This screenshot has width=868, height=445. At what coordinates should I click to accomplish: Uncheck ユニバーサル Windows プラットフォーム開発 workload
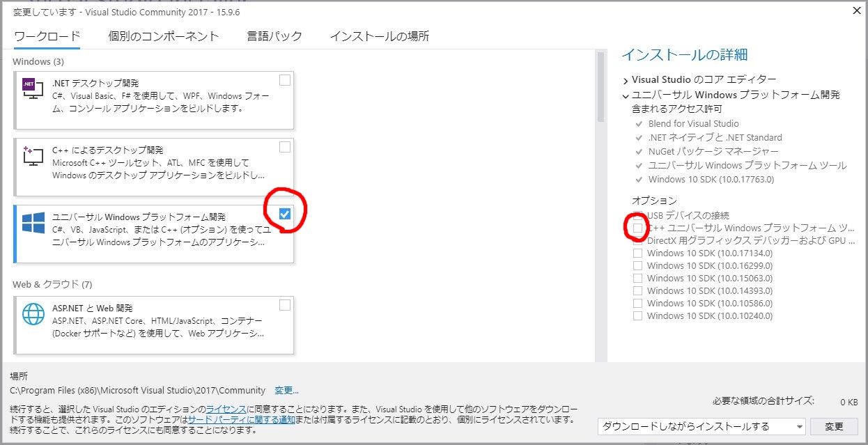[284, 214]
